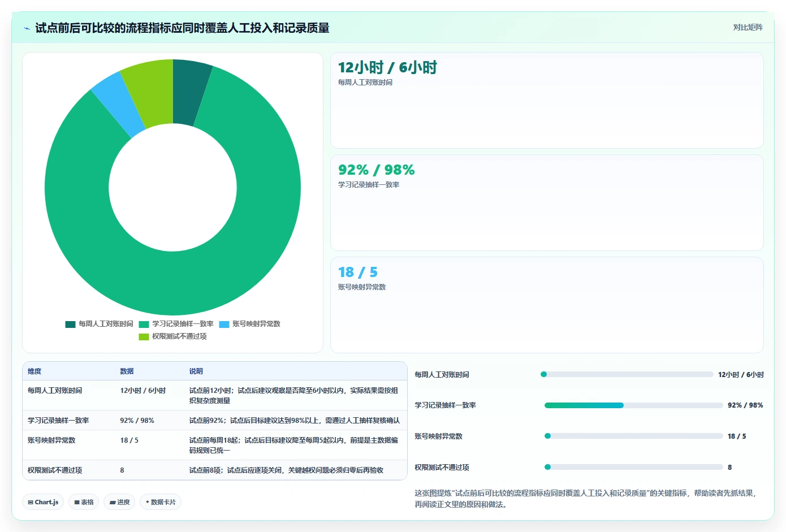Click the Chart.js tag chip
The image size is (786, 532).
[43, 502]
